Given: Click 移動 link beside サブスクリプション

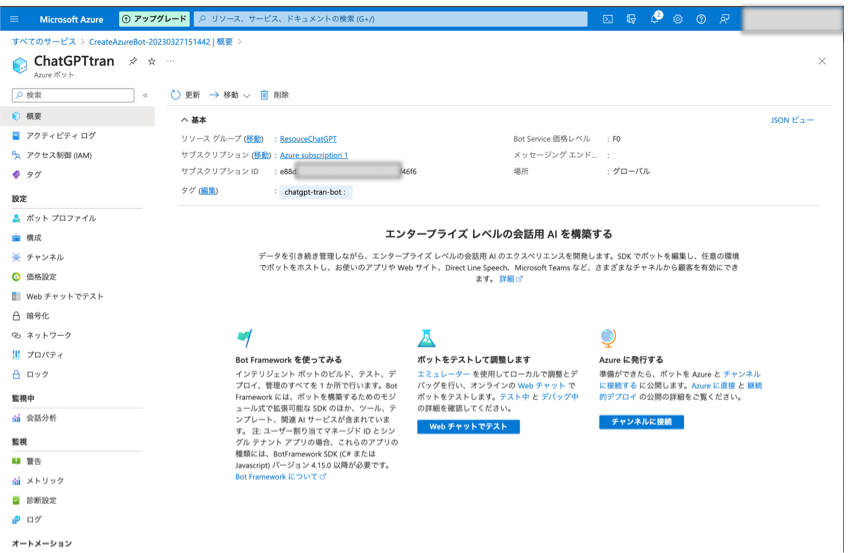Looking at the screenshot, I should 261,155.
